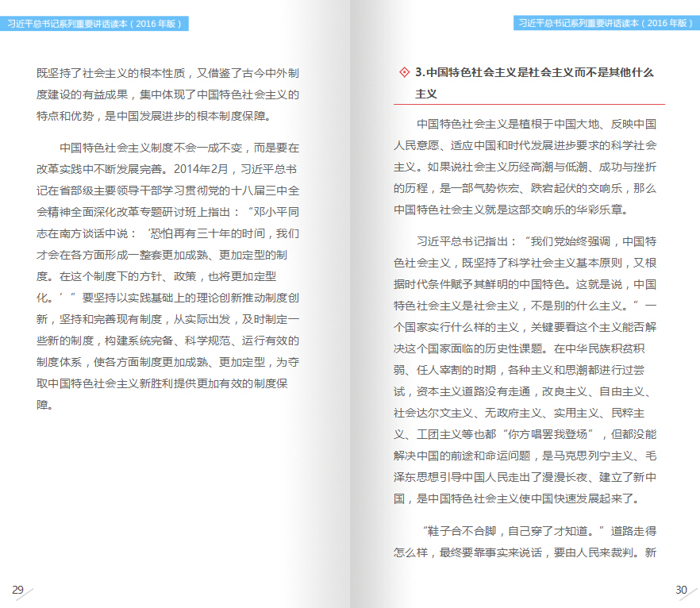The height and width of the screenshot is (608, 700).
Task: Click the line starting "才会在各方面形成一整套"
Action: coord(162,255)
